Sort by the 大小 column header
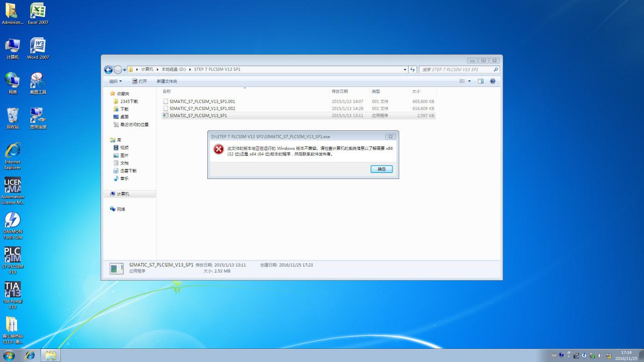644x362 pixels. (416, 92)
